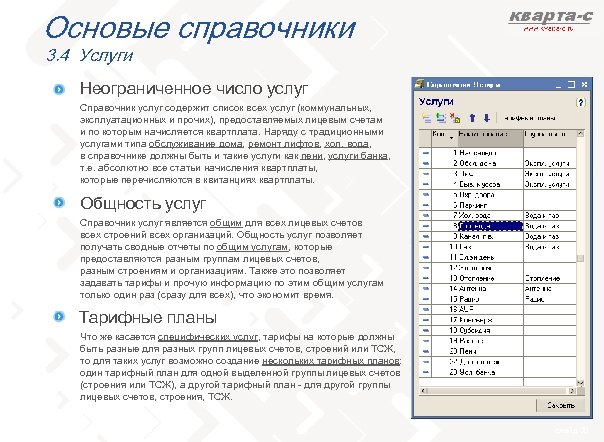The height and width of the screenshot is (442, 604).
Task: Click the vertical scrollbar thumb in services list
Action: coord(580,258)
